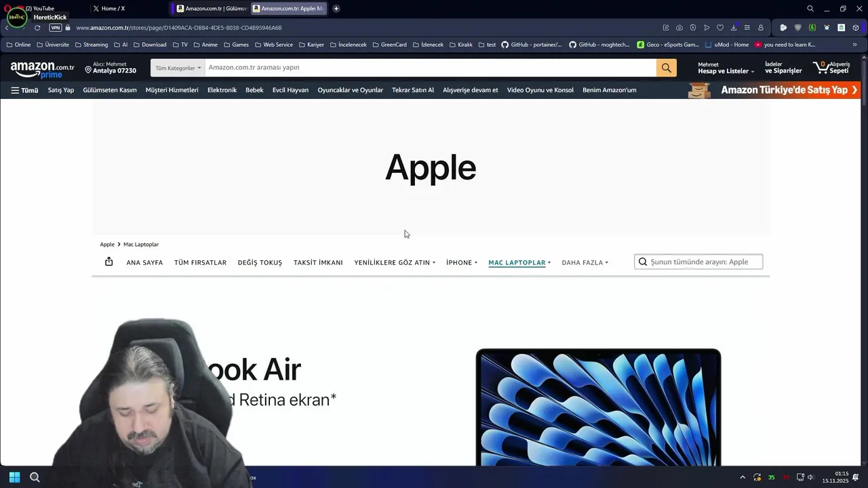
Task: Open TÜM FIRSATLAR store tab
Action: [200, 262]
